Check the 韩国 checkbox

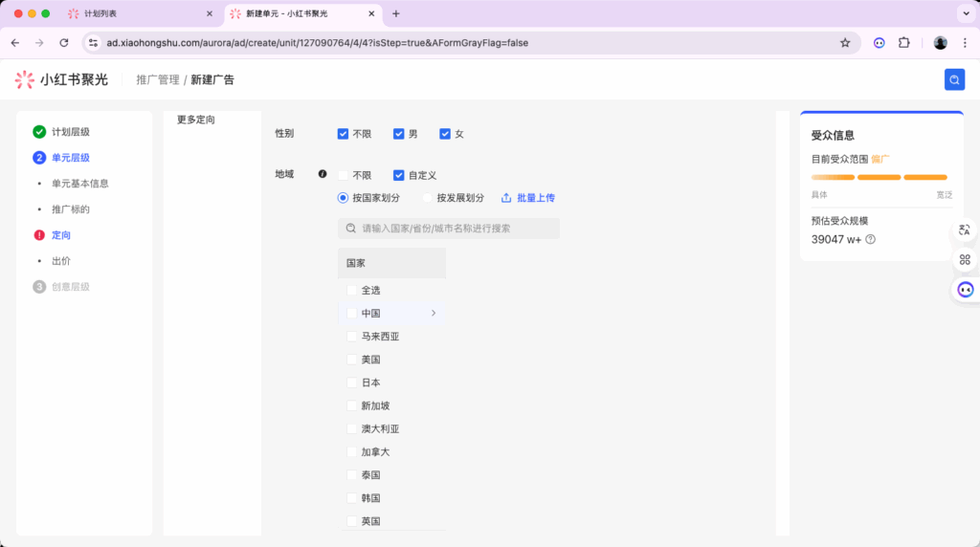coord(351,497)
